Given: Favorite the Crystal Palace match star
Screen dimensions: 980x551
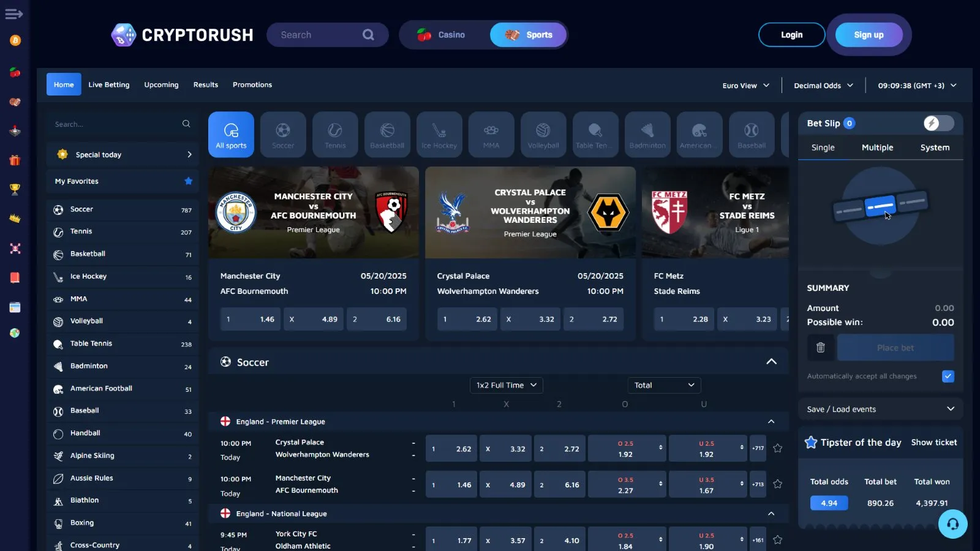Looking at the screenshot, I should pos(777,448).
